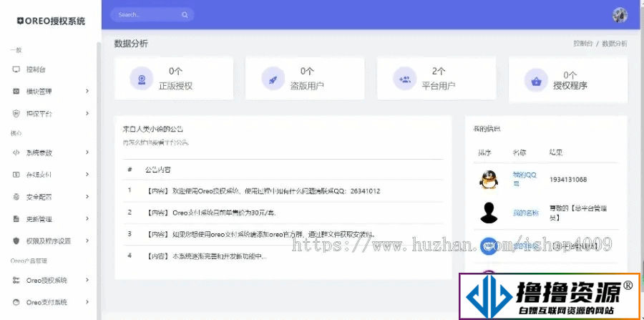Image resolution: width=644 pixels, height=320 pixels.
Task: Click the 盗版用户 card rocket icon
Action: [x=273, y=78]
